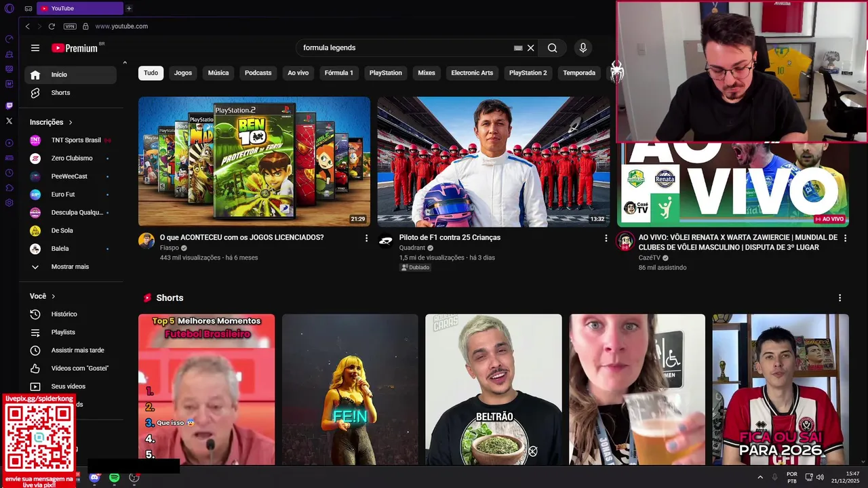Select the Tudo filter chip
The width and height of the screenshot is (868, 488).
pyautogui.click(x=151, y=73)
